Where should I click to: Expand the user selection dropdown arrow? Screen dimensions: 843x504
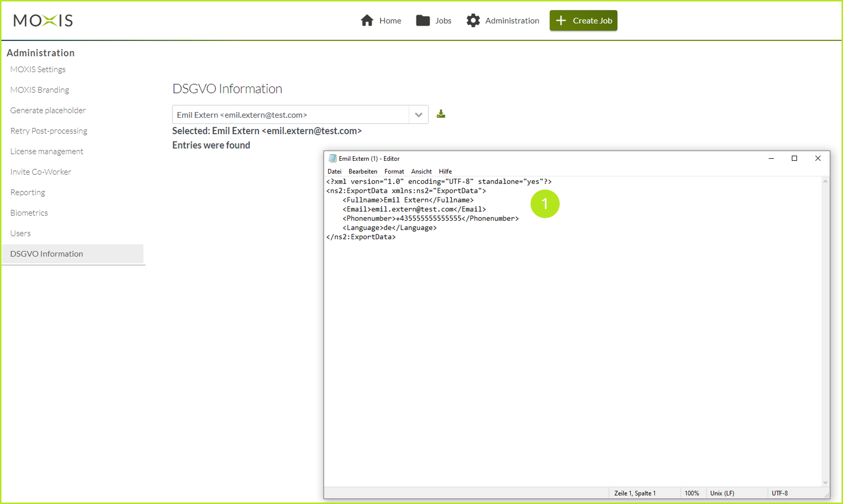point(418,115)
